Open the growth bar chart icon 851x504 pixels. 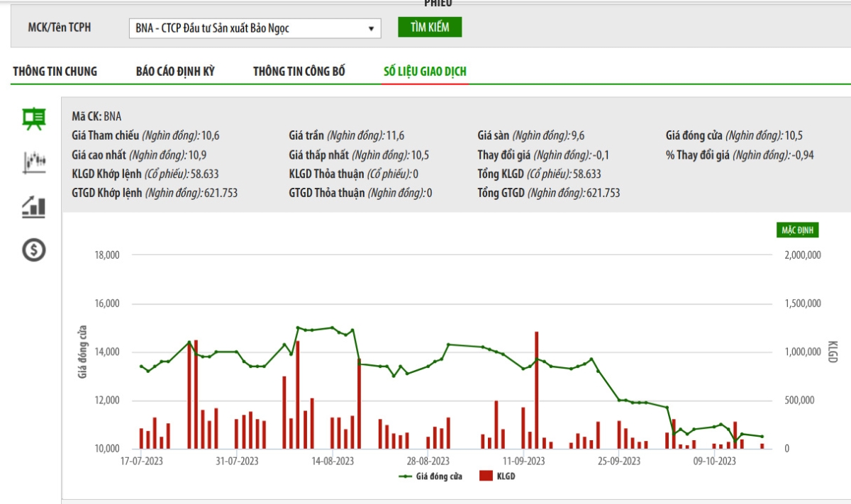34,206
